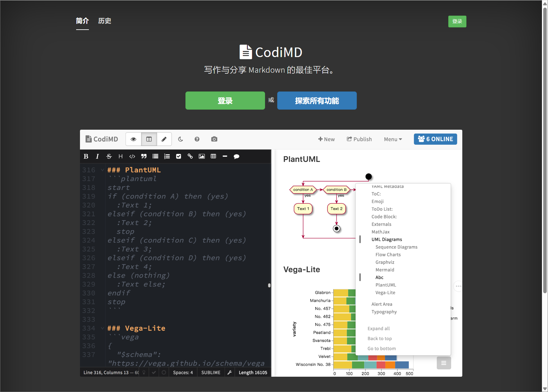Image resolution: width=548 pixels, height=392 pixels.
Task: Click the camera icon in header
Action: pos(214,139)
